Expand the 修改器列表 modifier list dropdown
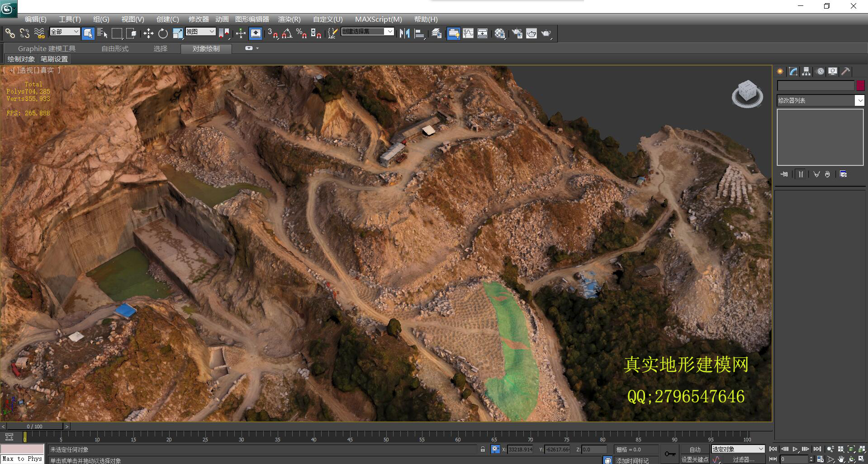 pos(859,100)
